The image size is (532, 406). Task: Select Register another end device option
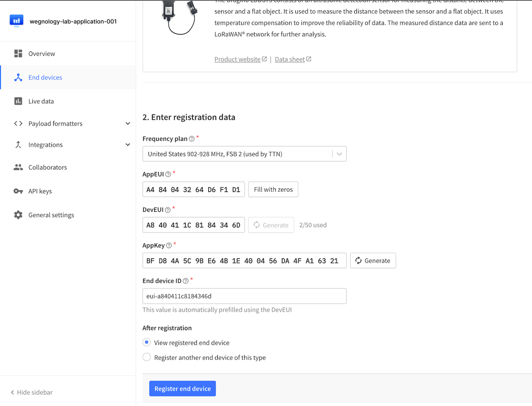coord(147,357)
